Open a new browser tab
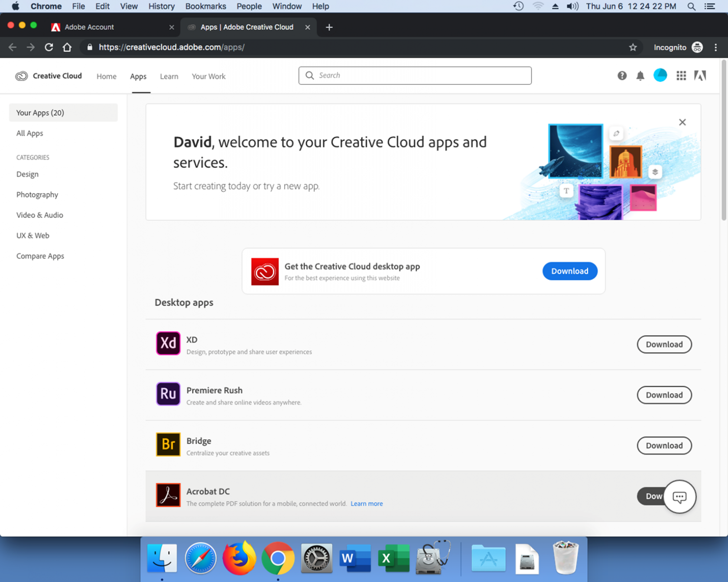The height and width of the screenshot is (582, 728). 329,27
